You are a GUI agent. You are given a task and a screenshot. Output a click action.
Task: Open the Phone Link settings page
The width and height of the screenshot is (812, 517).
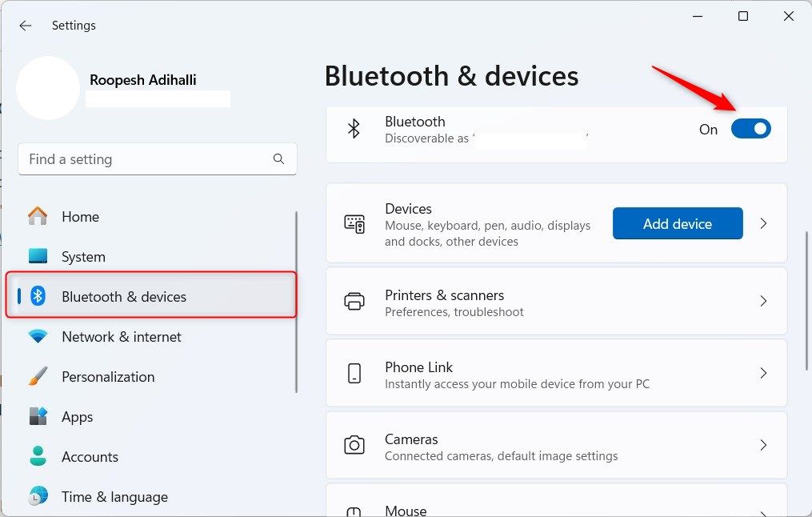click(x=762, y=373)
